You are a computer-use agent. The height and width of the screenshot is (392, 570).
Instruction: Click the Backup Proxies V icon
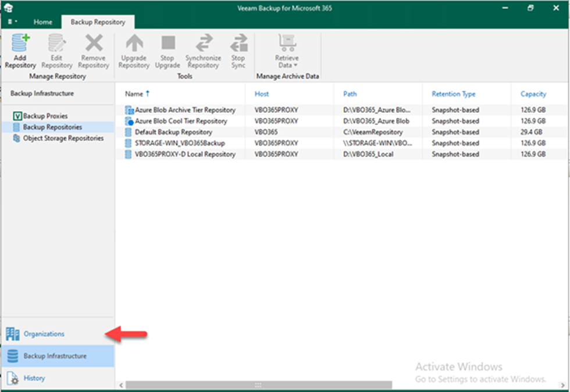(17, 116)
